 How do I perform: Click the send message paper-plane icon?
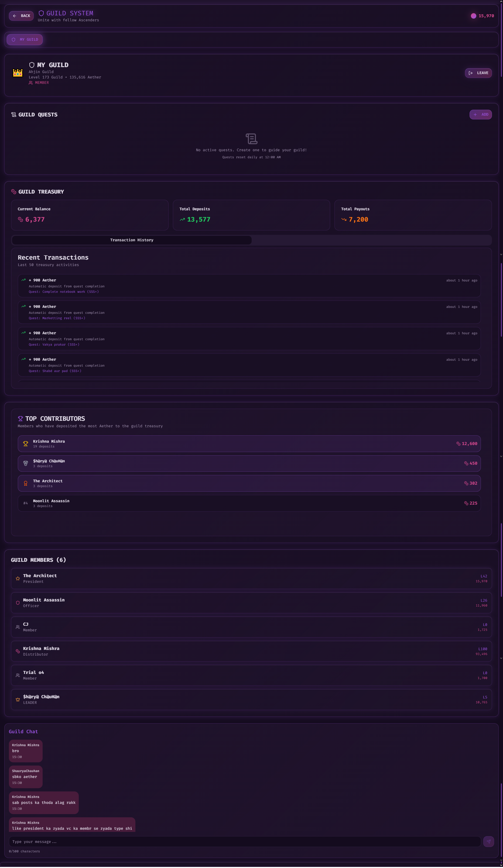point(488,842)
